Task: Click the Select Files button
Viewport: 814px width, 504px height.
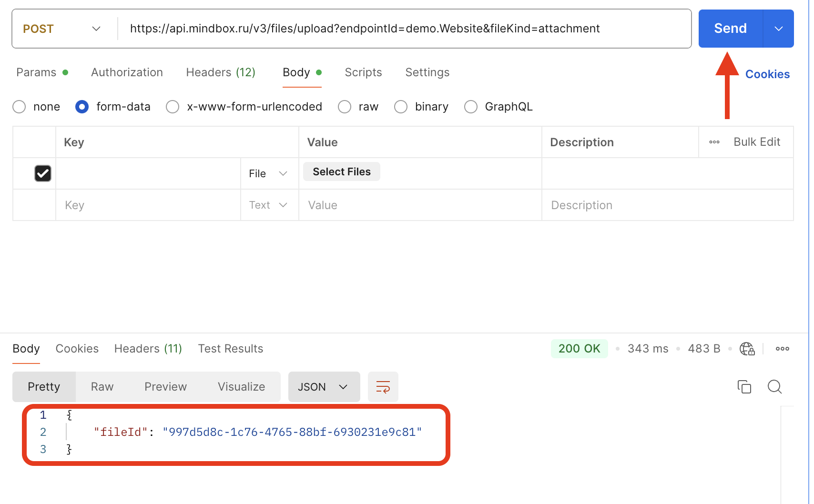Action: click(342, 171)
